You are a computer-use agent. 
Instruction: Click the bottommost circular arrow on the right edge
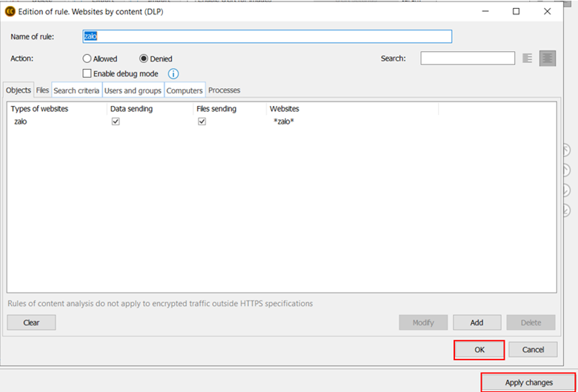[x=566, y=210]
